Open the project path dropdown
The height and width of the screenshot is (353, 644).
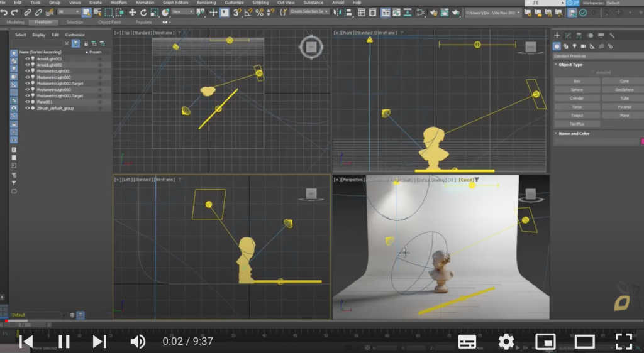pos(492,13)
